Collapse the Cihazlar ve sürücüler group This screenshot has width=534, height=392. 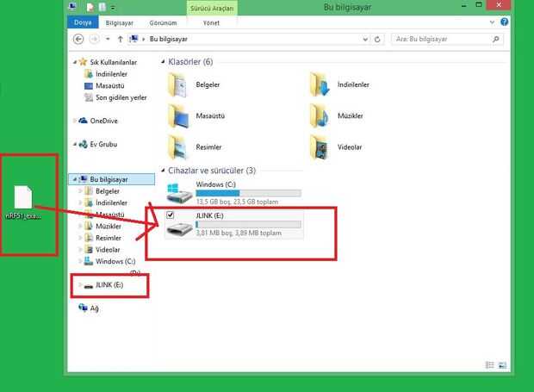(163, 171)
